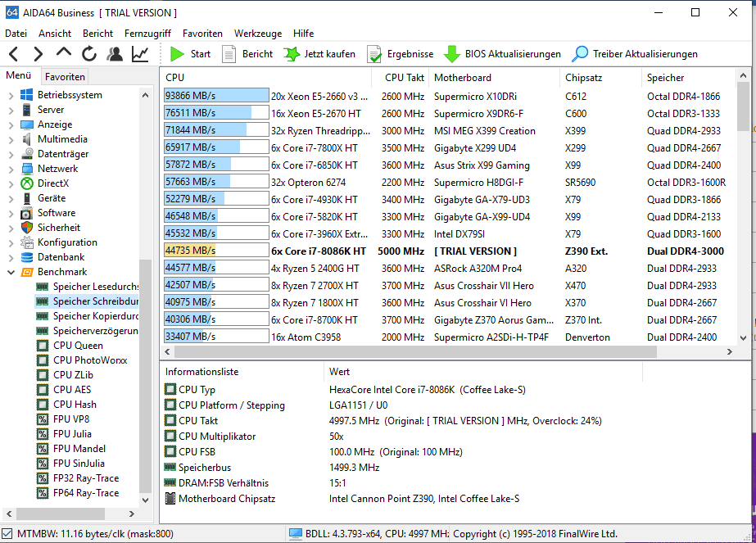Open the Fernzugriff menu
This screenshot has width=756, height=543.
pyautogui.click(x=147, y=34)
